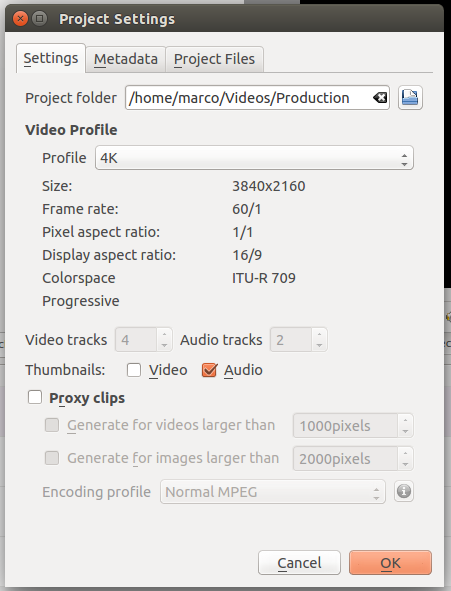Decrease the Audio tracks count

319,345
